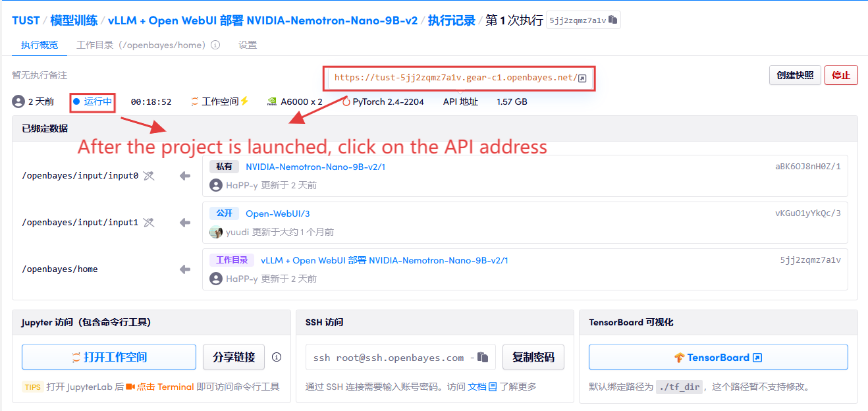Click the open-external icon beside API URL

(582, 78)
